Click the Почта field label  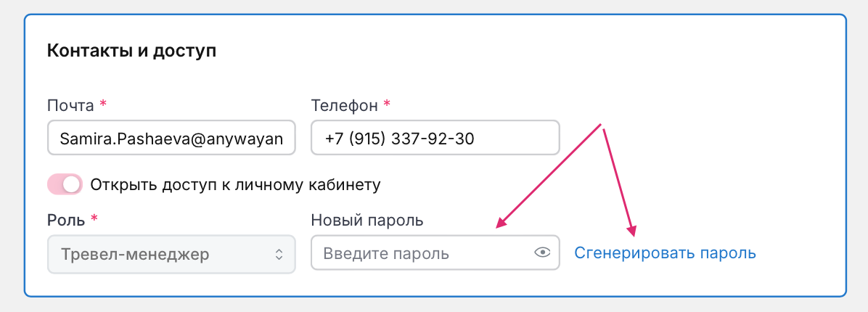click(70, 106)
